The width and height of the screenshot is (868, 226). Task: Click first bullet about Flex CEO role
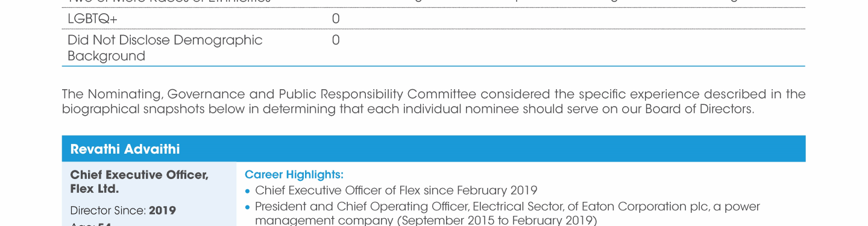(x=391, y=190)
